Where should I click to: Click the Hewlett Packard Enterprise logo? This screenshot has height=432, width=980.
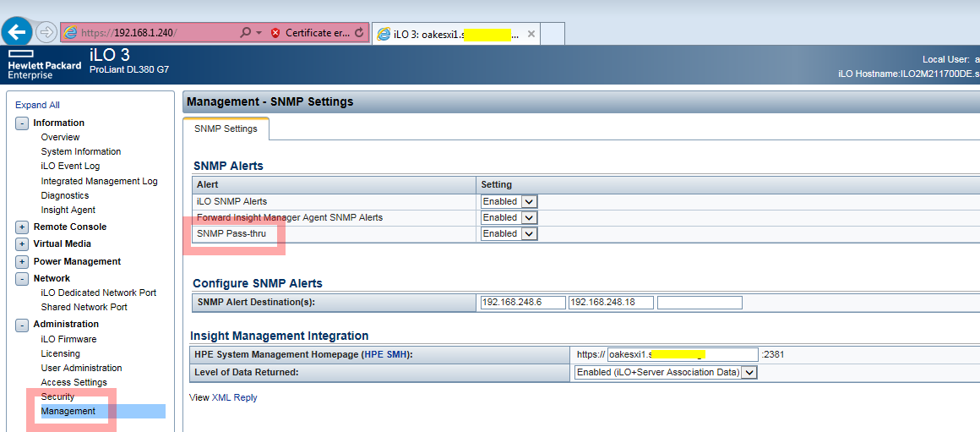(44, 65)
